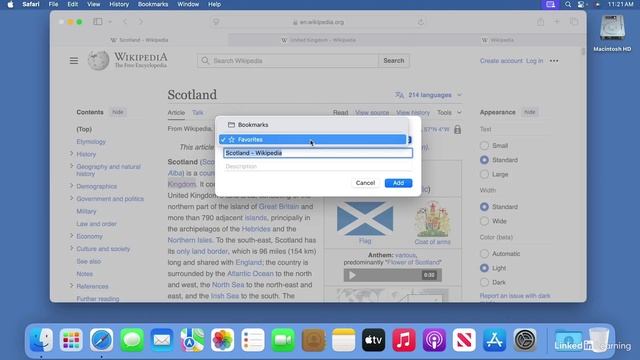Screen dimensions: 640x360
Task: Open Apple TV app in Dock
Action: 373,340
